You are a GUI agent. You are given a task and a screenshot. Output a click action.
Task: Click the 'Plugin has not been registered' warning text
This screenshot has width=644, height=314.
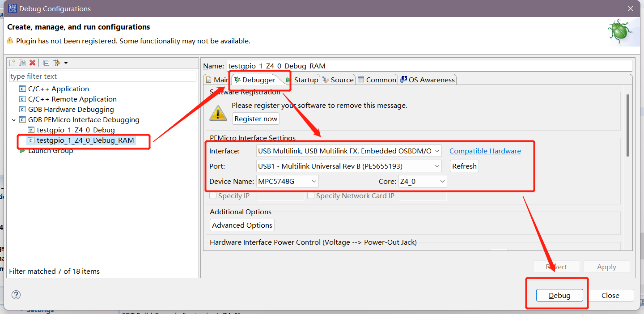pos(133,41)
